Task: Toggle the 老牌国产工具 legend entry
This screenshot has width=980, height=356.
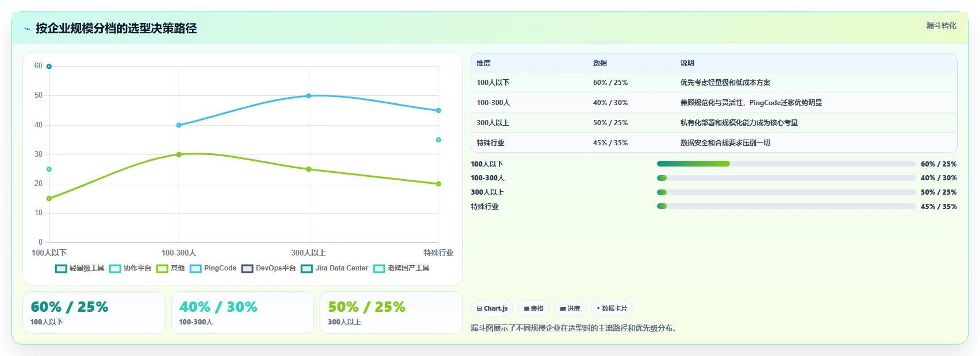Action: pos(401,268)
